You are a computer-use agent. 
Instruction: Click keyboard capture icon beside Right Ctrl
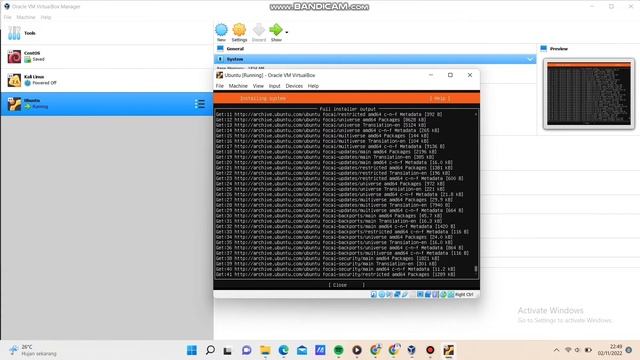point(451,294)
